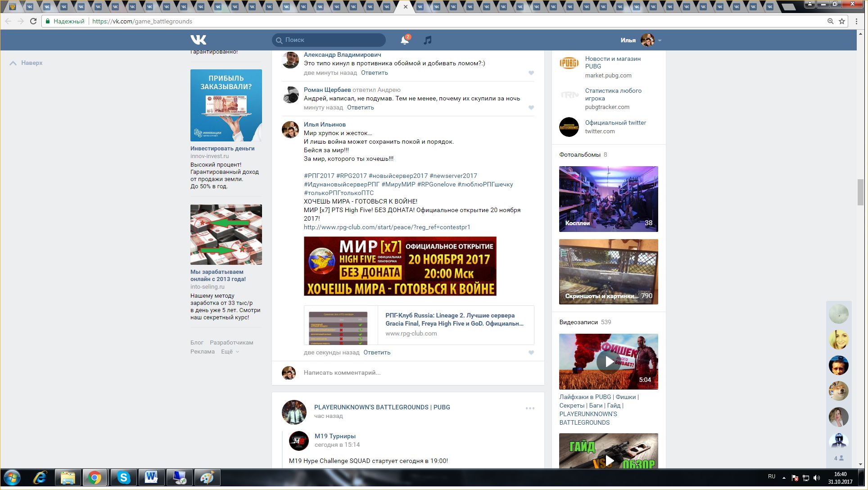
Task: Click the Наверх scroll-to-top link
Action: [x=26, y=63]
